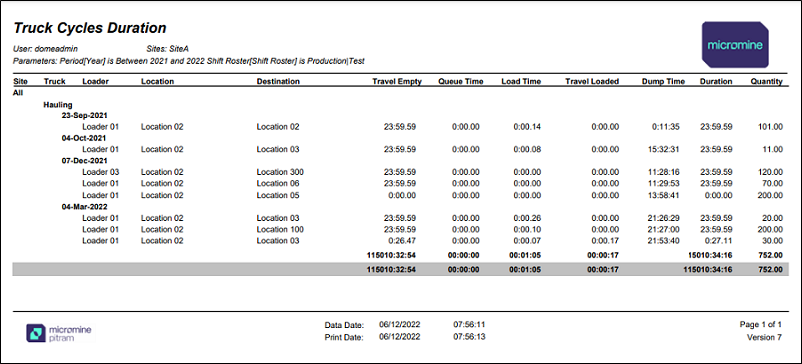Screen dimensions: 802x364
Task: Select the 04-Mar-2022 date group
Action: (x=84, y=207)
